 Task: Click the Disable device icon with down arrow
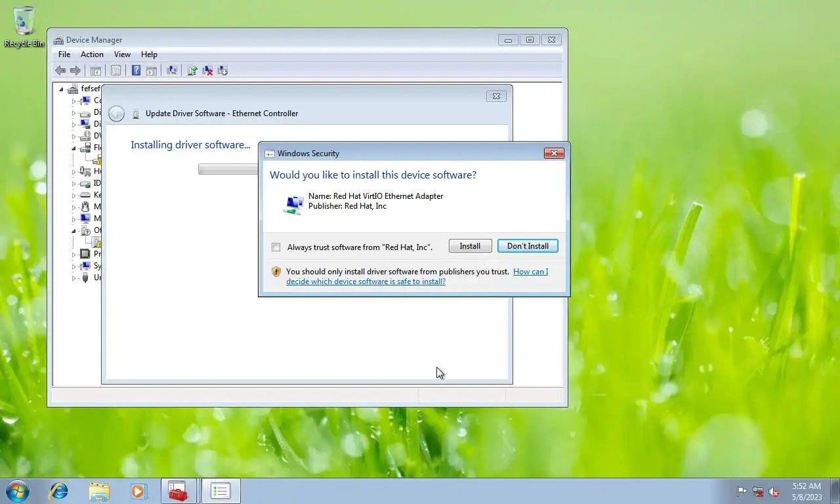tap(222, 71)
